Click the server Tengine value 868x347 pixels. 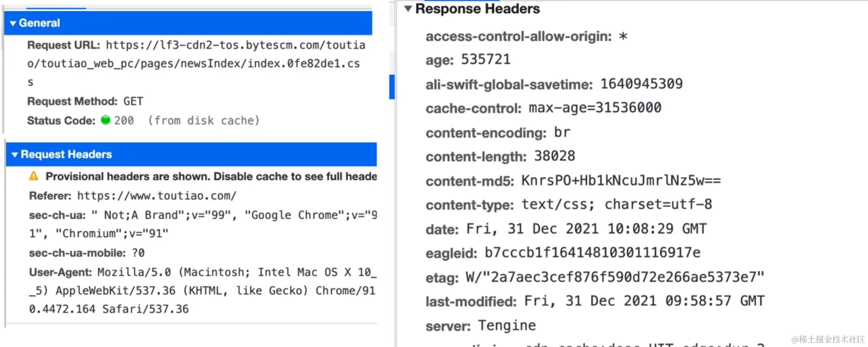point(507,326)
